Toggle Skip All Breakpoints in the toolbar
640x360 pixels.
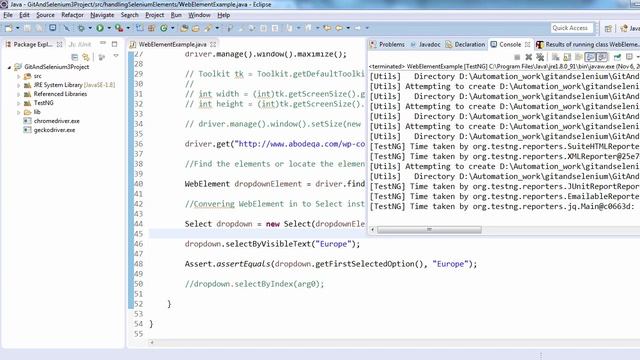coord(67,28)
